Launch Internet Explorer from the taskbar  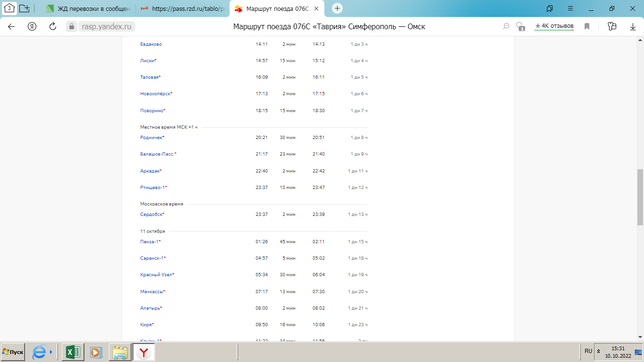point(41,352)
